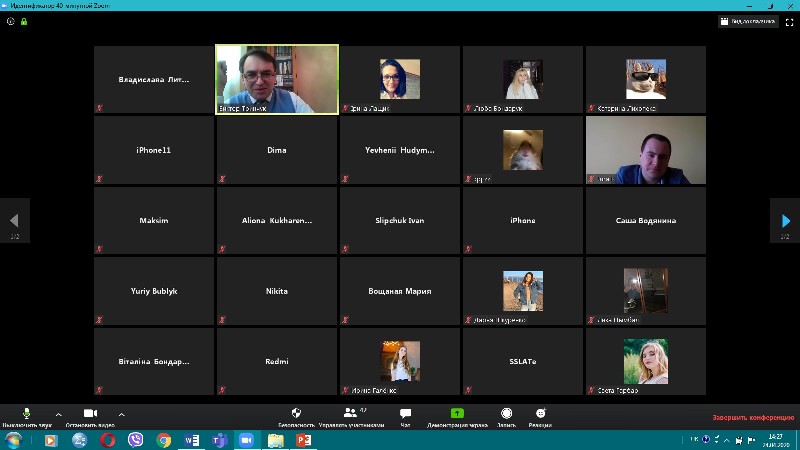
Task: Click muted mic icon on Nikita tile
Action: point(222,320)
